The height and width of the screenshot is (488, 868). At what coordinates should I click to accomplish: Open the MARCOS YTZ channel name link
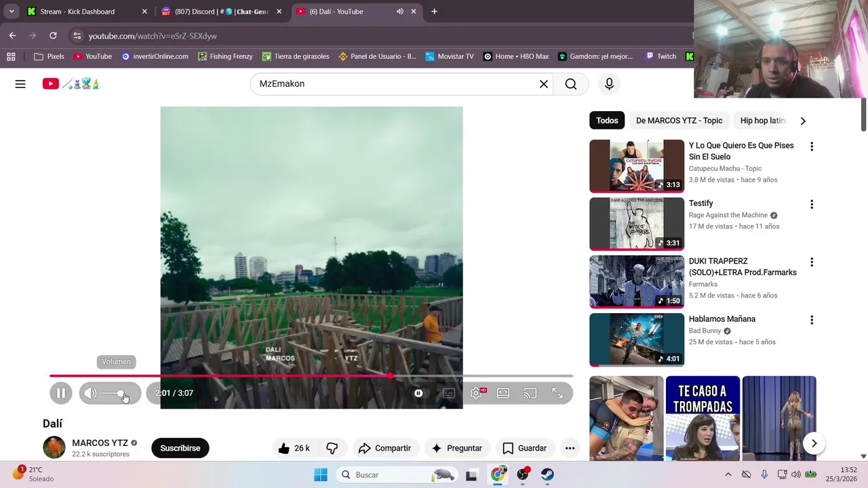[100, 443]
